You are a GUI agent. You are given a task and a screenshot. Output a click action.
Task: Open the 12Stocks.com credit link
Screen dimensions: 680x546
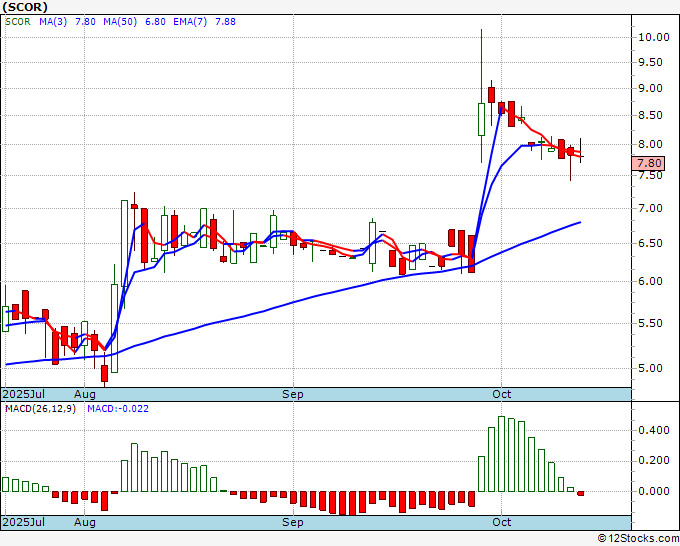[638, 539]
